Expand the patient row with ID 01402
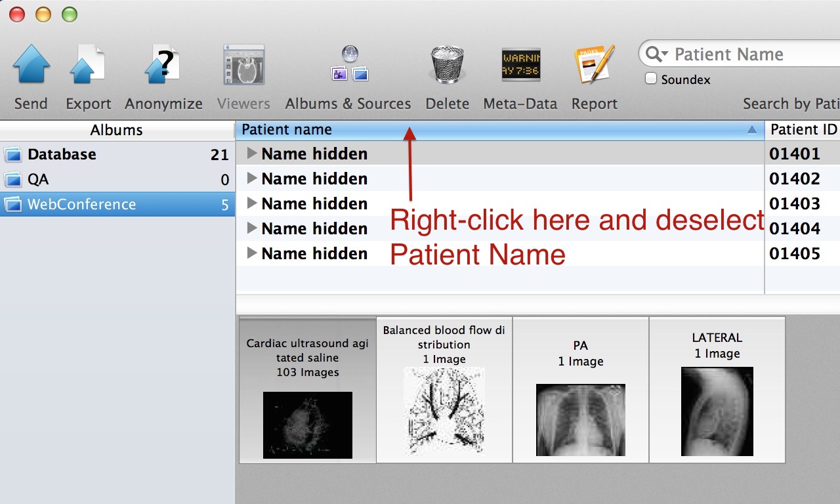The height and width of the screenshot is (504, 840). pos(252,178)
